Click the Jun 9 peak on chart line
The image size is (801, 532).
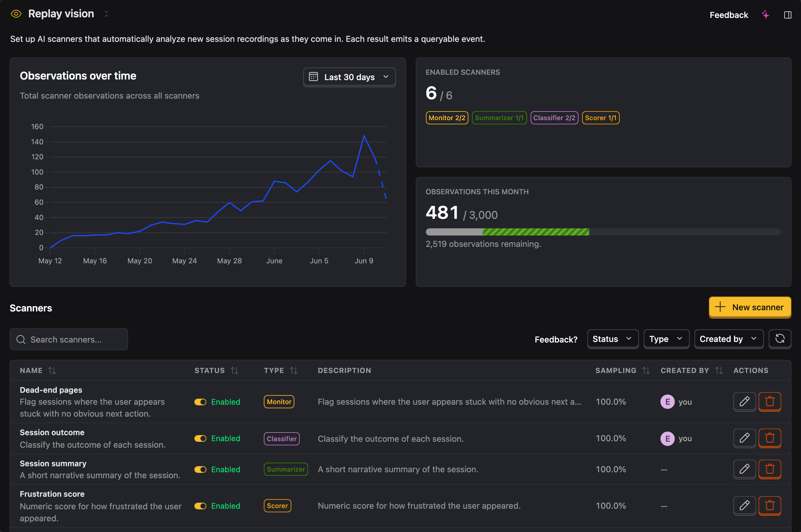[x=364, y=136]
